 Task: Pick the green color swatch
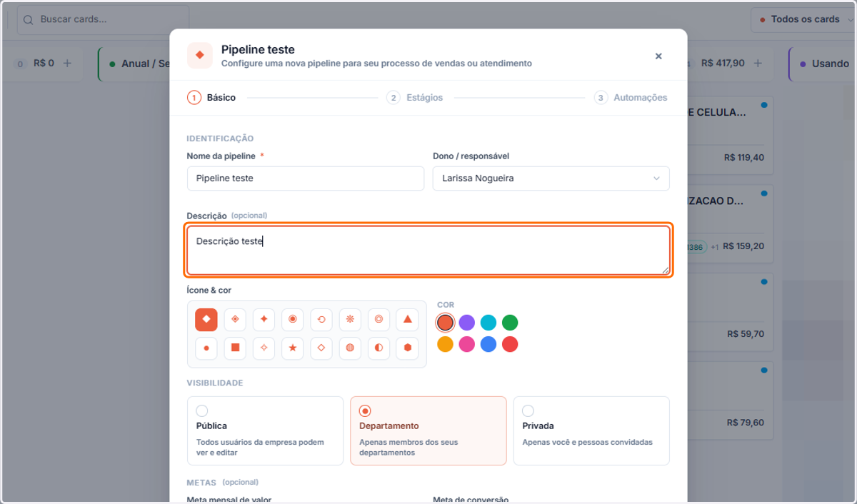pos(510,323)
